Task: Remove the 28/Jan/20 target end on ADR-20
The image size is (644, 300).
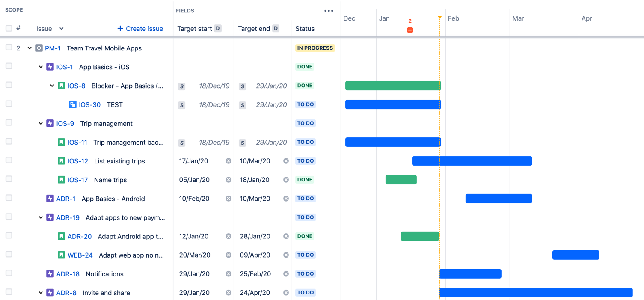Action: 286,237
